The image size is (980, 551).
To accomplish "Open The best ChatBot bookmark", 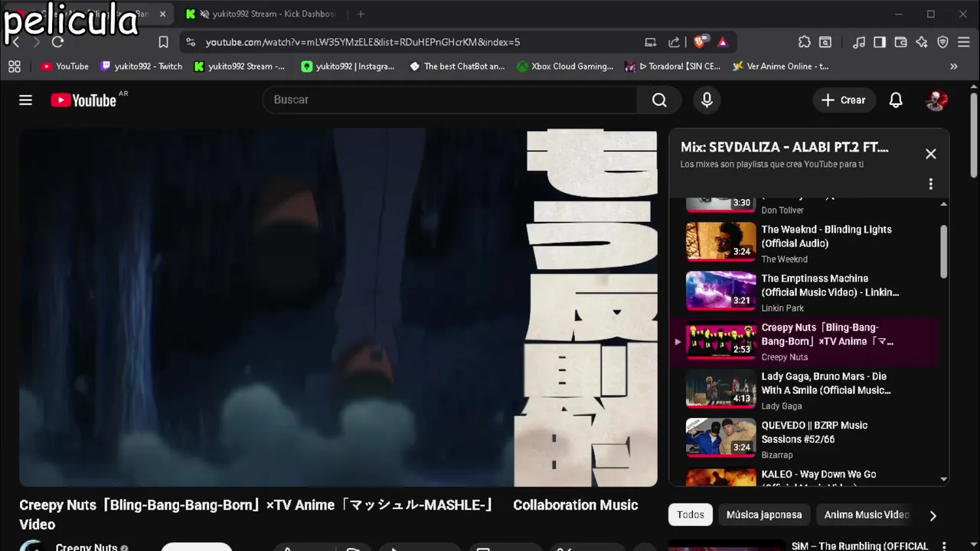I will coord(457,67).
